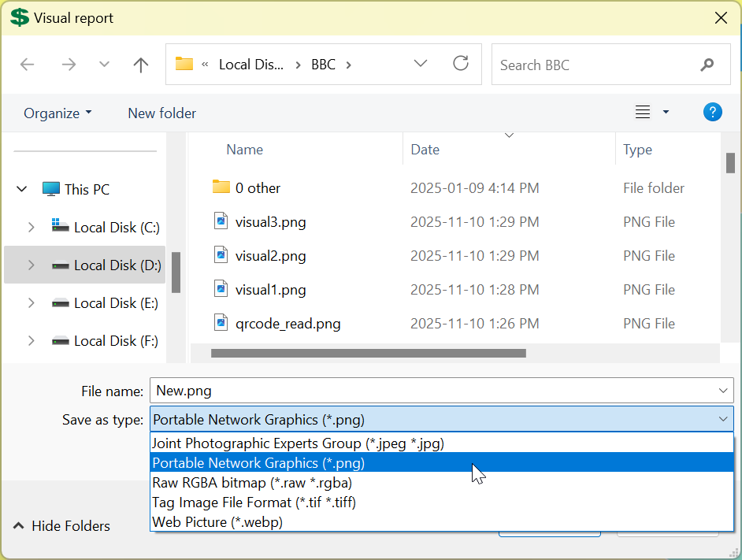Click the horizontal scrollbar of file list
Image resolution: width=742 pixels, height=560 pixels.
(x=368, y=354)
